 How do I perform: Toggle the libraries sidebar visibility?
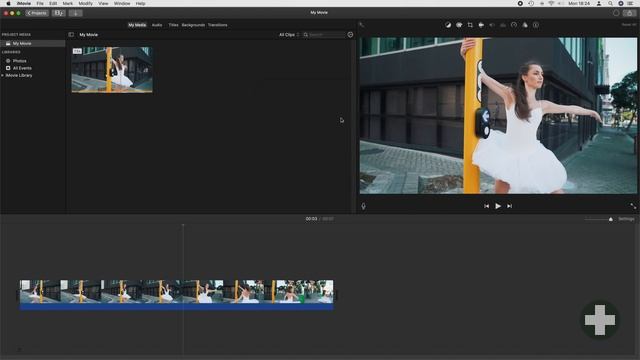coord(71,35)
